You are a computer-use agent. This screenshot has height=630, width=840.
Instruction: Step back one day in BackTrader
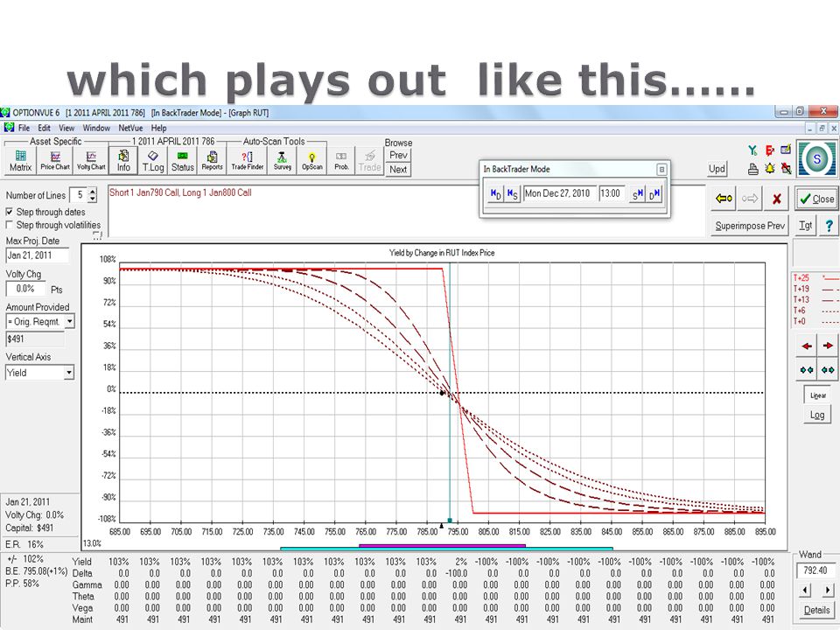(x=495, y=194)
